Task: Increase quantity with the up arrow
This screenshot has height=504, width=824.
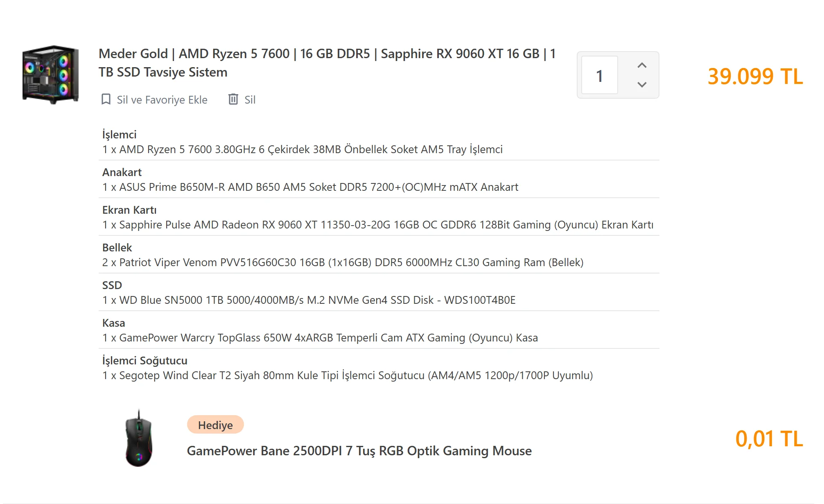Action: click(641, 66)
